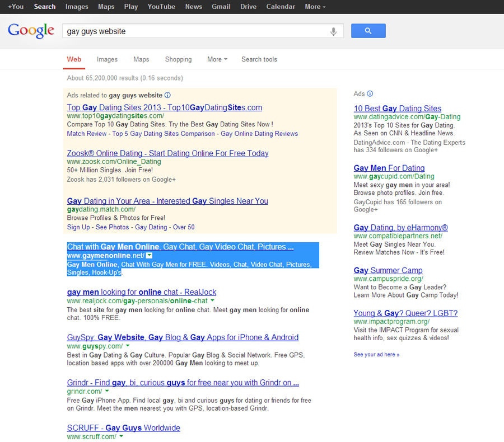Click inside the search query text field
The height and width of the screenshot is (442, 504).
[196, 31]
